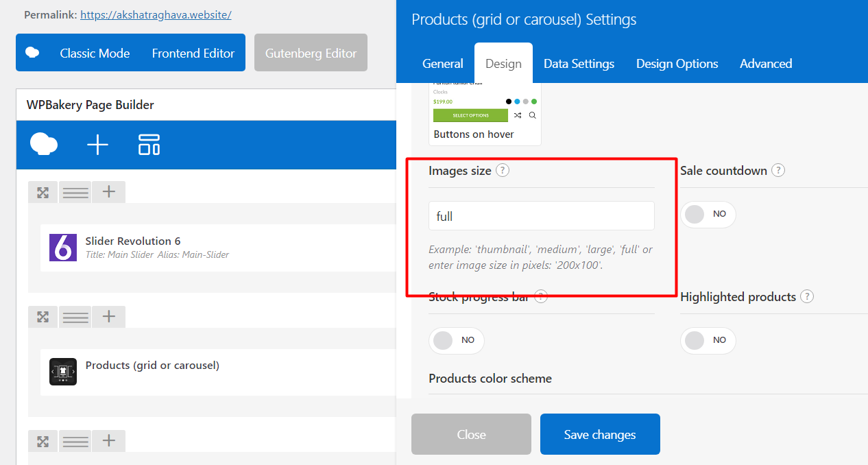868x465 pixels.
Task: Select the Buttons on hover style thumbnail
Action: (485, 114)
